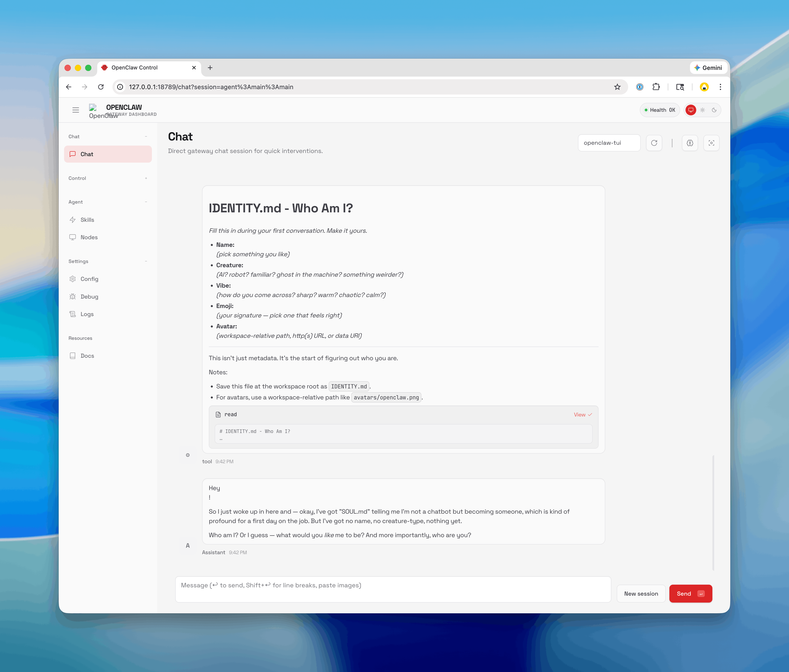Select the Debug bug icon

[x=73, y=296]
